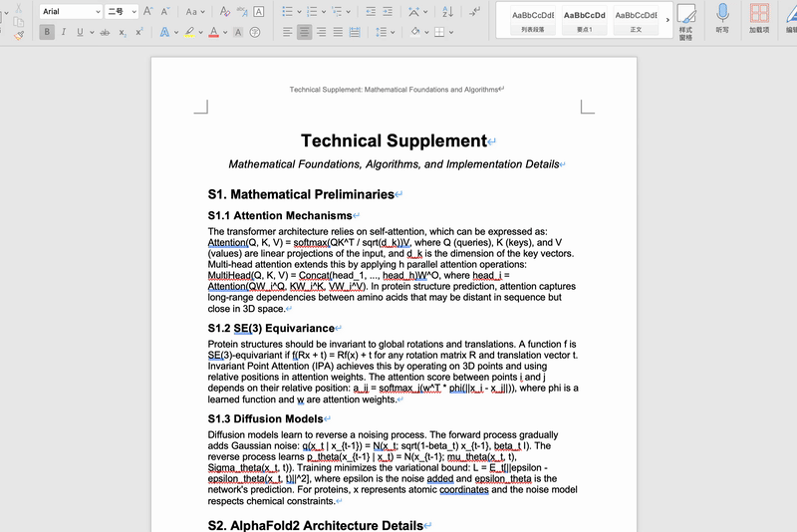Image resolution: width=797 pixels, height=532 pixels.
Task: Open the Arial font name dropdown
Action: point(71,11)
